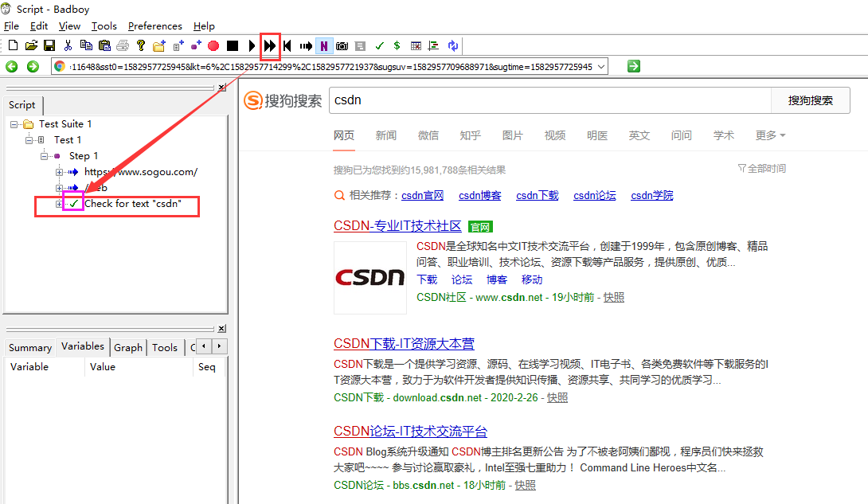
Task: Expand the https://www.sogou.com/ request node
Action: tap(59, 172)
